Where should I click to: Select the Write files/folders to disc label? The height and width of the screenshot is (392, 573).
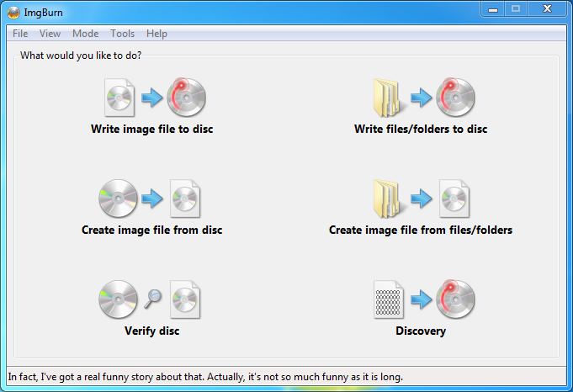[x=421, y=130]
